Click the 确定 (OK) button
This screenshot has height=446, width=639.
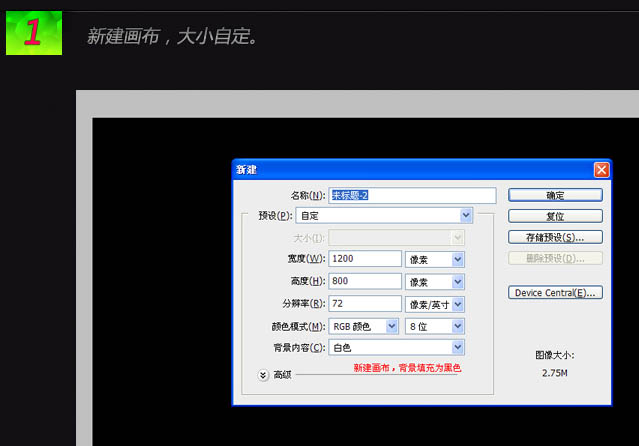coord(555,195)
